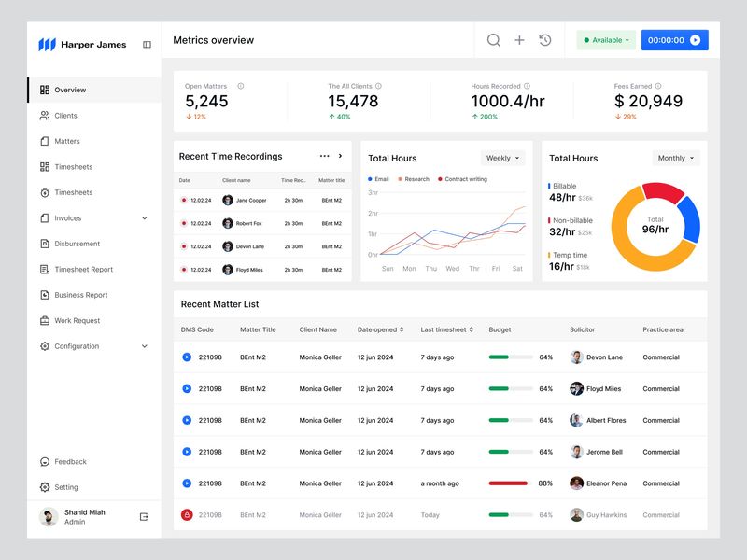Toggle the Available status indicator
747x560 pixels.
(605, 39)
